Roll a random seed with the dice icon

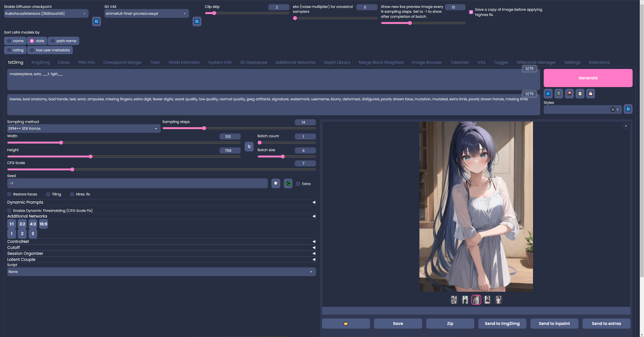click(276, 183)
